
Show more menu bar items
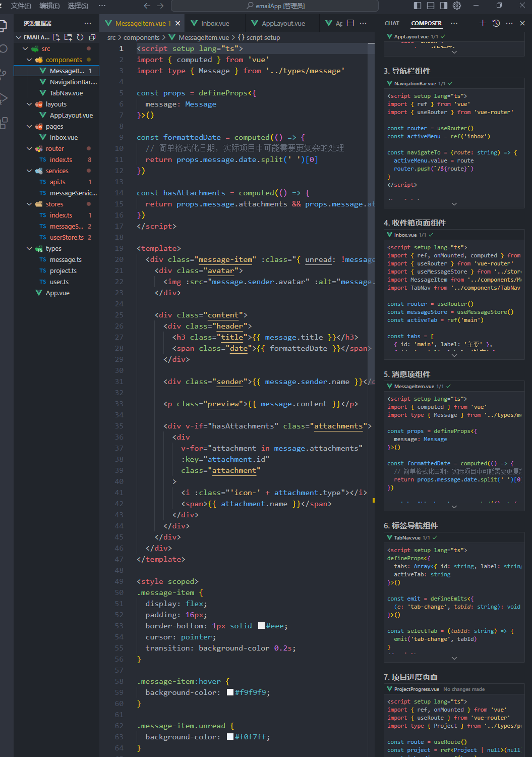pyautogui.click(x=102, y=6)
